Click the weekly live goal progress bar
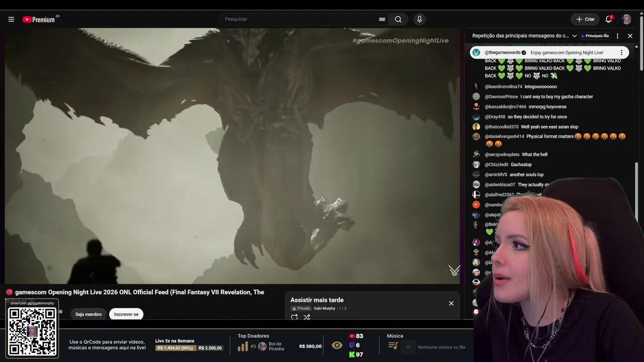The height and width of the screenshot is (362, 644). click(x=189, y=348)
